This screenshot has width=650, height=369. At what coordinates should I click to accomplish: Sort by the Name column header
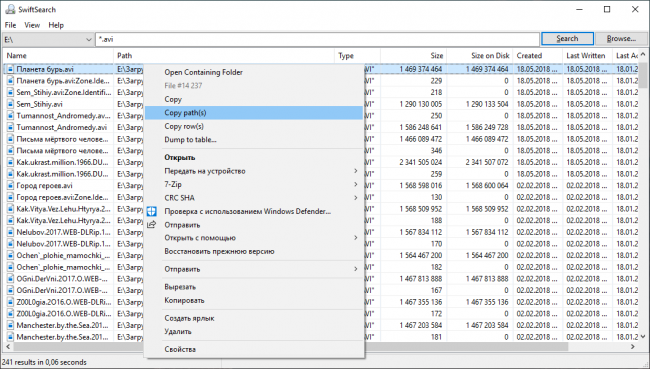tap(58, 56)
